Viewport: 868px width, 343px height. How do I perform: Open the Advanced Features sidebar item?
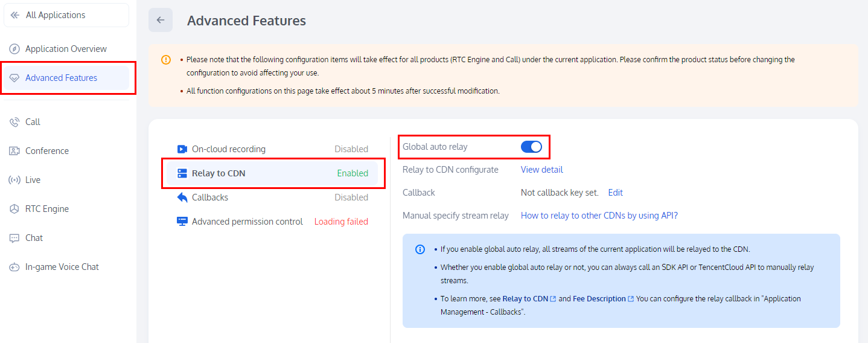(61, 78)
